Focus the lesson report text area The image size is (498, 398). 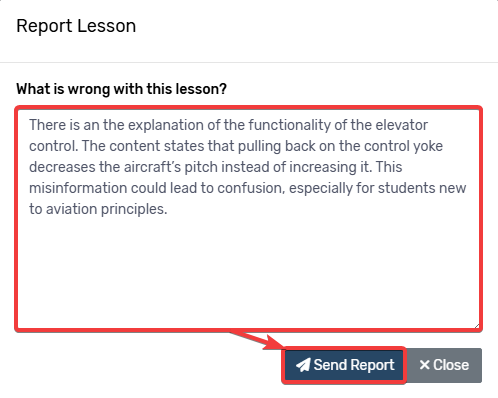click(x=249, y=219)
